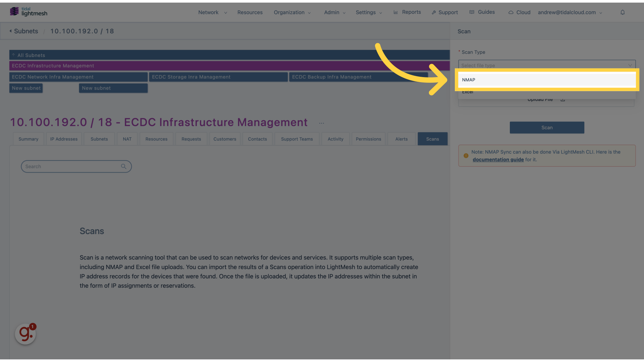Open the Support page
This screenshot has width=644, height=362.
pyautogui.click(x=444, y=12)
